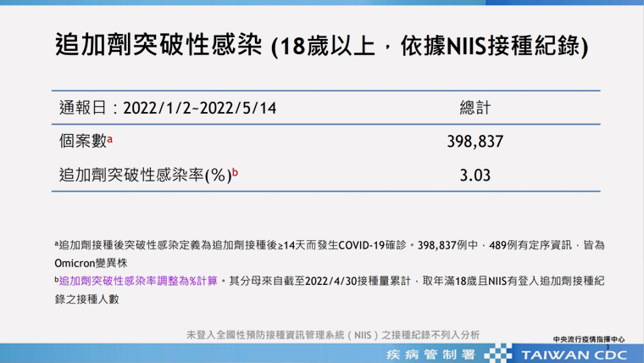This screenshot has height=363, width=644.
Task: Select the case count 398,837 in the table
Action: [x=475, y=142]
